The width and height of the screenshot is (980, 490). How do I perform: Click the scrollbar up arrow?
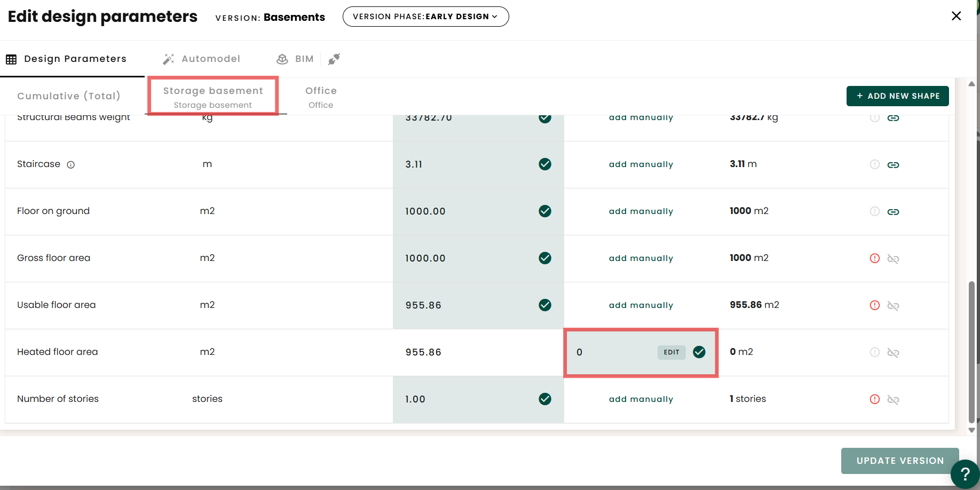pyautogui.click(x=971, y=84)
